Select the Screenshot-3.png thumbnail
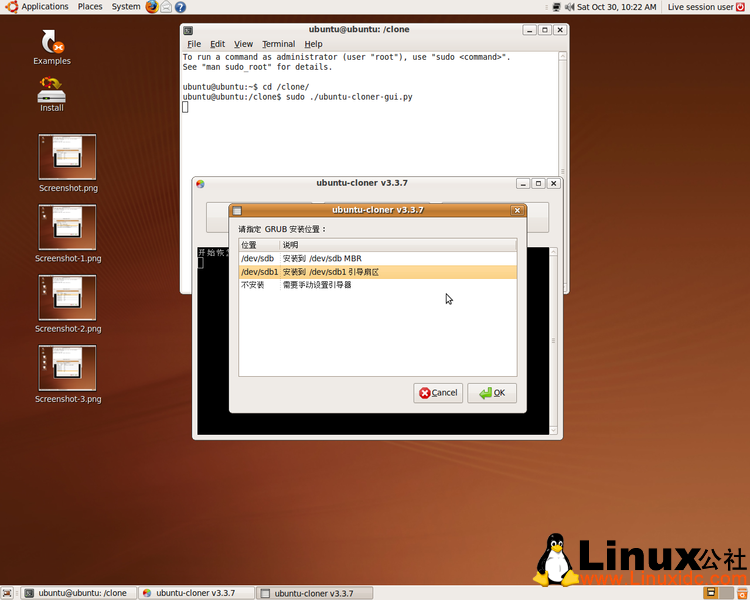Image resolution: width=750 pixels, height=600 pixels. click(x=67, y=368)
